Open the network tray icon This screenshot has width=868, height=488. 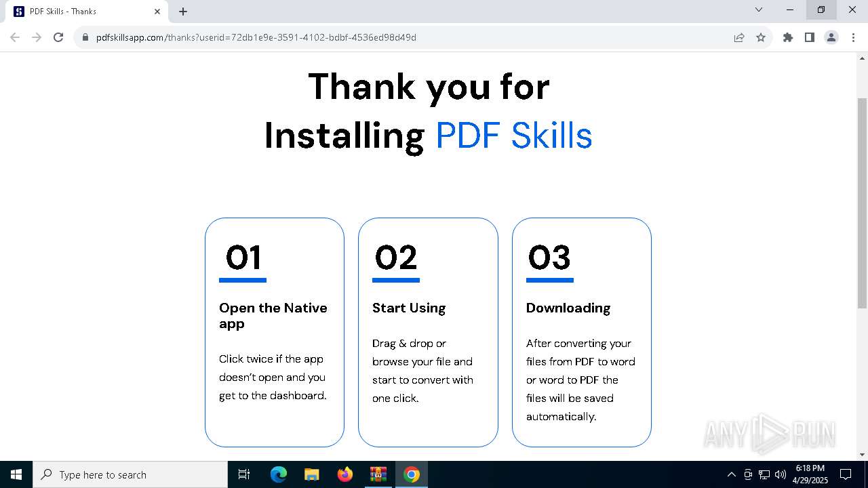click(764, 474)
